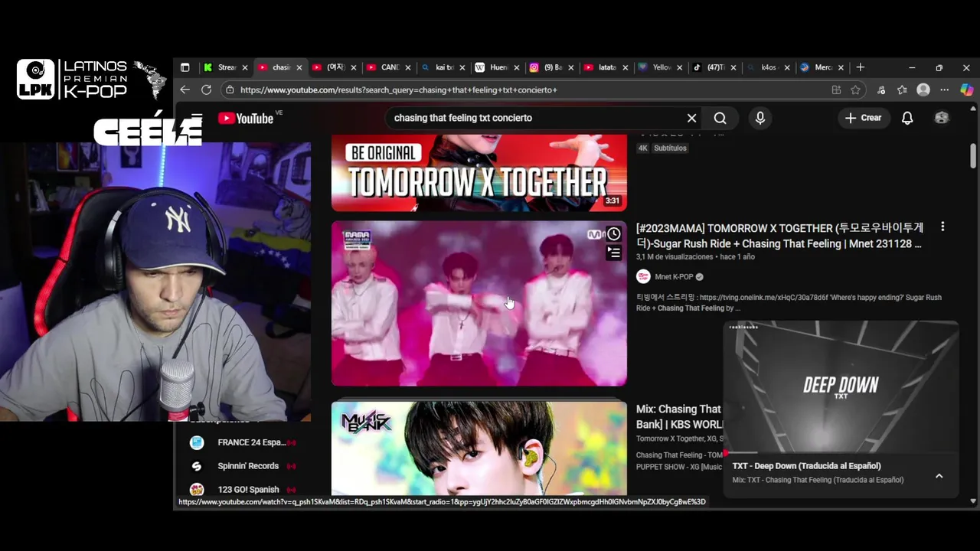Reload the YouTube results page
Viewport: 980px width, 551px height.
coord(206,90)
